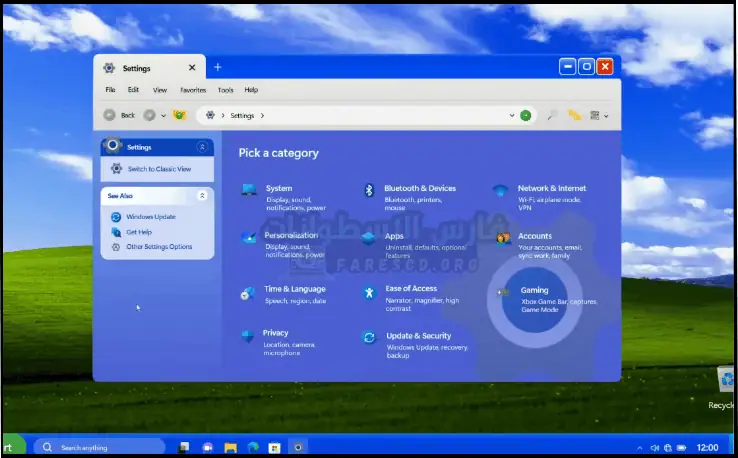The image size is (738, 458).
Task: Click the views layout toolbar icon
Action: (x=595, y=115)
